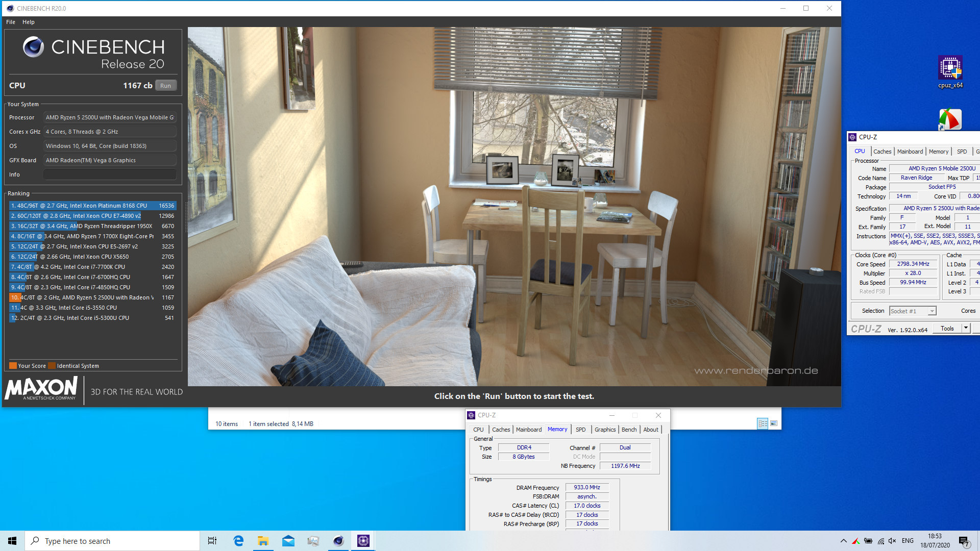This screenshot has width=980, height=551.
Task: Switch to CPU-Z via taskbar icon
Action: click(x=363, y=541)
